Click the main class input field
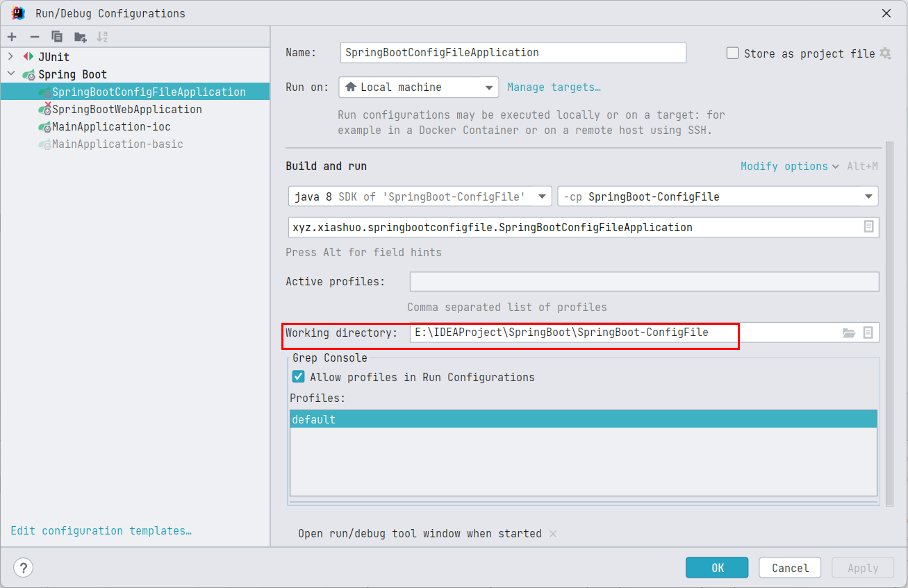Viewport: 908px width, 588px height. (584, 227)
